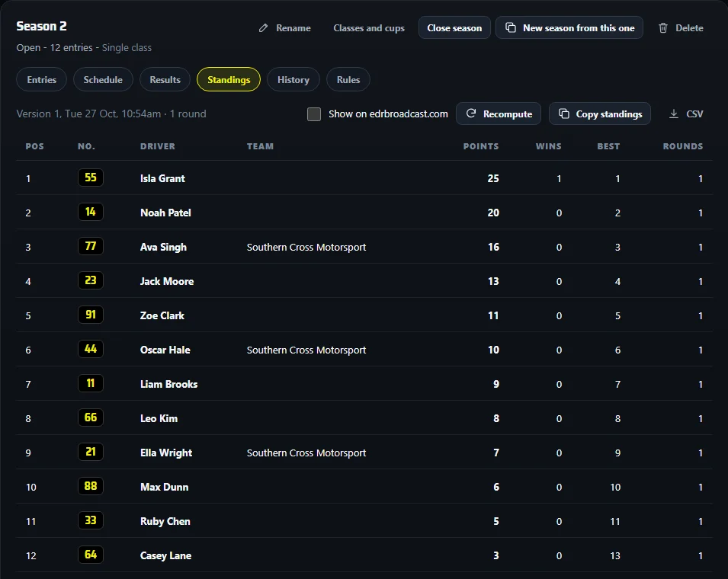Select driver Liam Brooks
The image size is (728, 579).
click(x=169, y=385)
